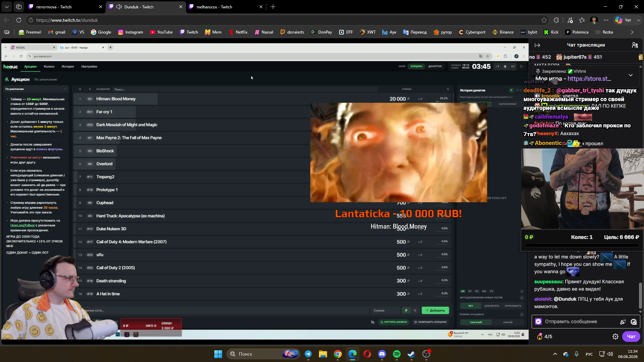The height and width of the screenshot is (362, 644).
Task: Set auto-add new lots to СПРАШИВАТЬ
Action: [513, 306]
